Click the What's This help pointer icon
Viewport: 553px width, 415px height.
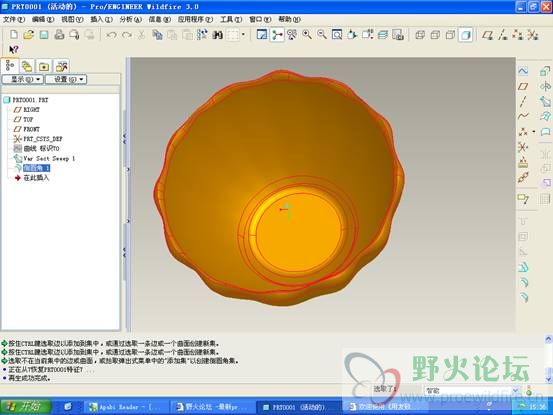13,49
